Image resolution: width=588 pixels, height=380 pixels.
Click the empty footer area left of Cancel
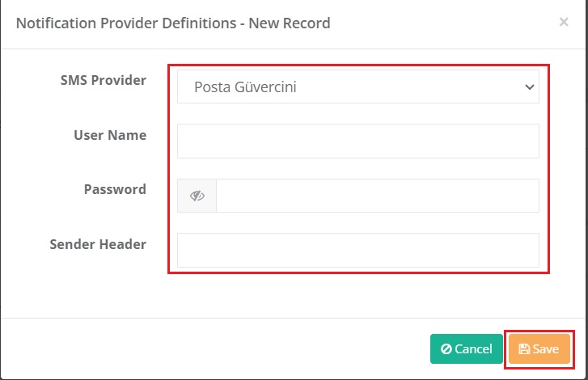tap(218, 349)
